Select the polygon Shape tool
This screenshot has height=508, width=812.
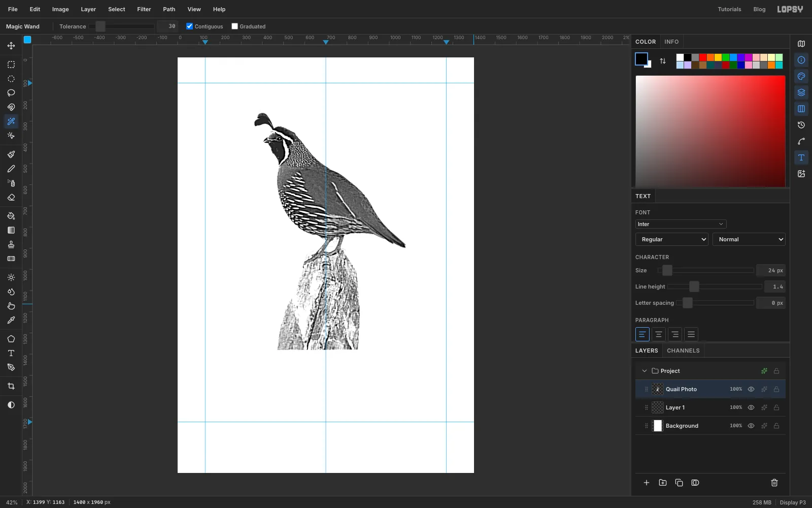tap(11, 339)
